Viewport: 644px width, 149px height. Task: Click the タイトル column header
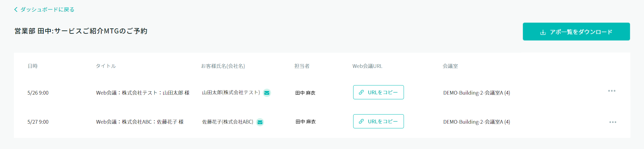[106, 66]
